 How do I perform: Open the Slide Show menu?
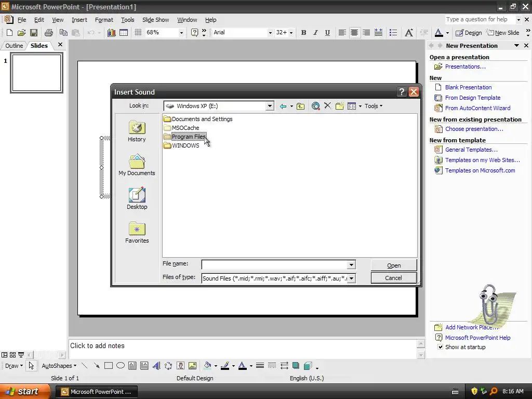[155, 20]
